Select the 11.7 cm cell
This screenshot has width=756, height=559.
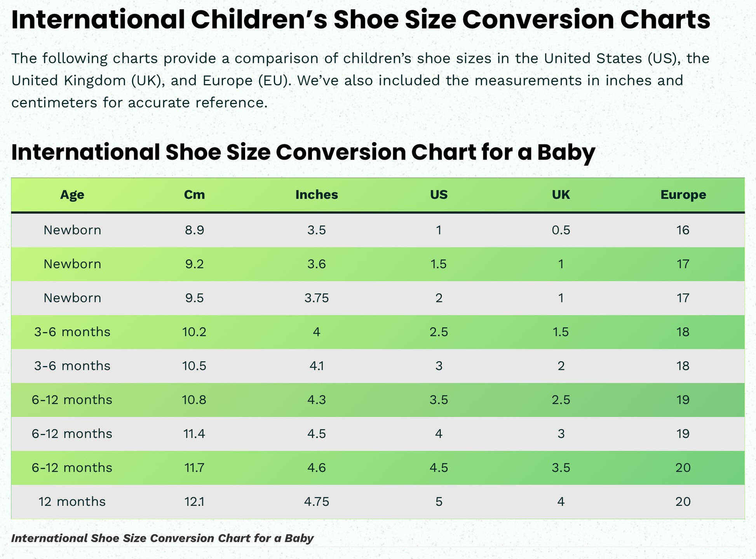click(194, 467)
